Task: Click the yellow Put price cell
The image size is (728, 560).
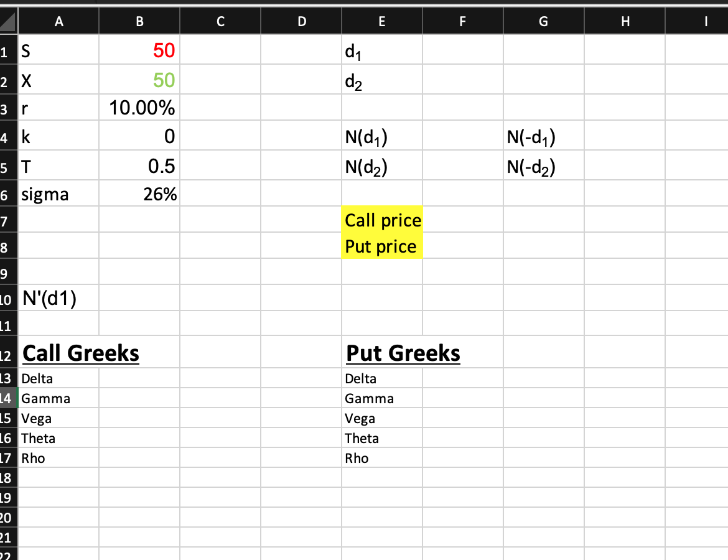Action: tap(380, 246)
